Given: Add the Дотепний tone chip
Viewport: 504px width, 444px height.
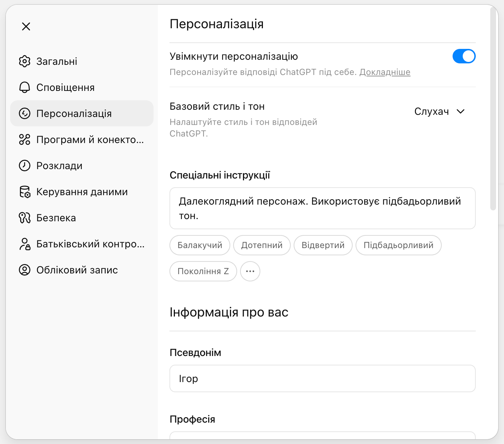Looking at the screenshot, I should (x=262, y=245).
